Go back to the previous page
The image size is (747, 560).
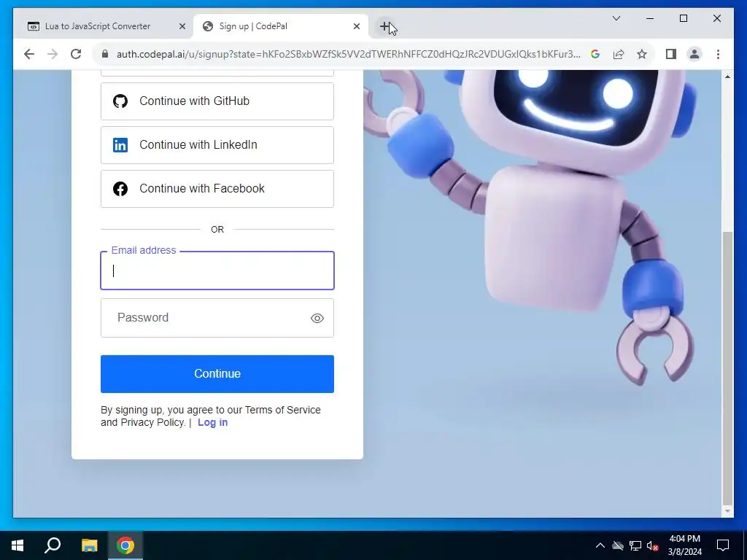point(29,54)
